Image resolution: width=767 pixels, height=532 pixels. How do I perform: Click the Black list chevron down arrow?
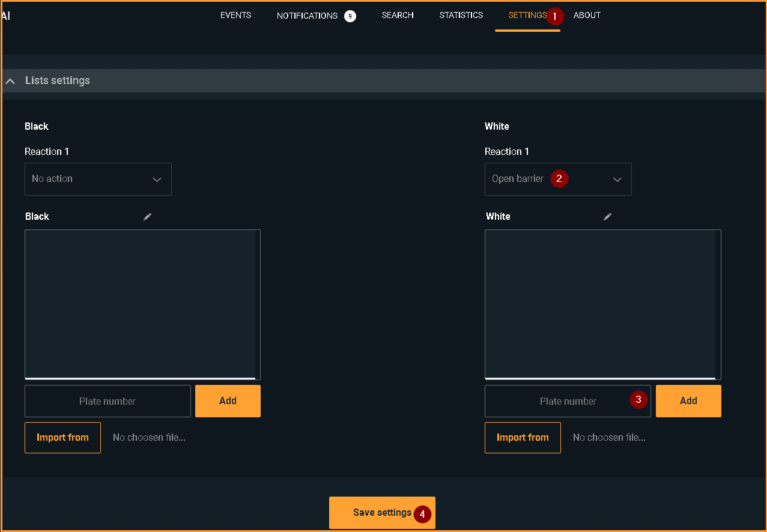coord(157,180)
